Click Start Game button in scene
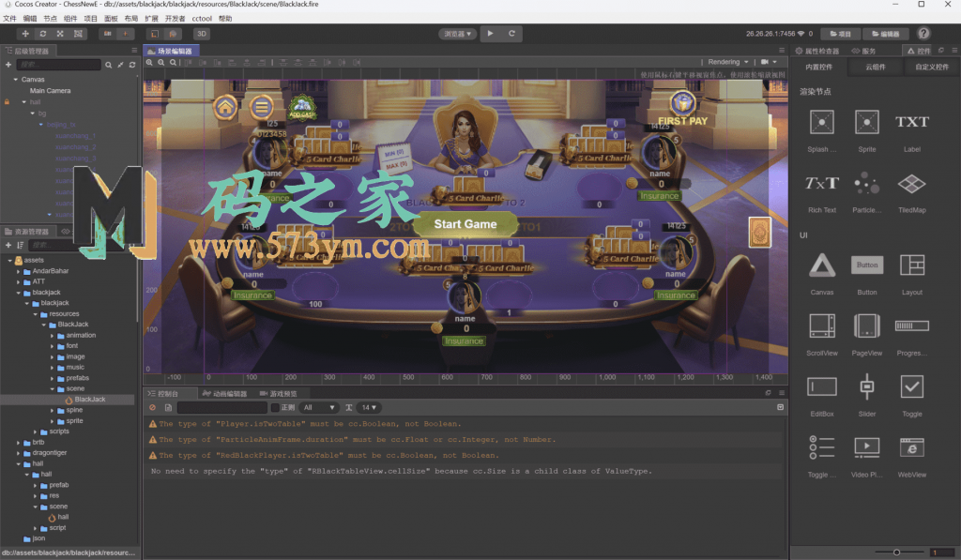The height and width of the screenshot is (560, 961). tap(465, 224)
